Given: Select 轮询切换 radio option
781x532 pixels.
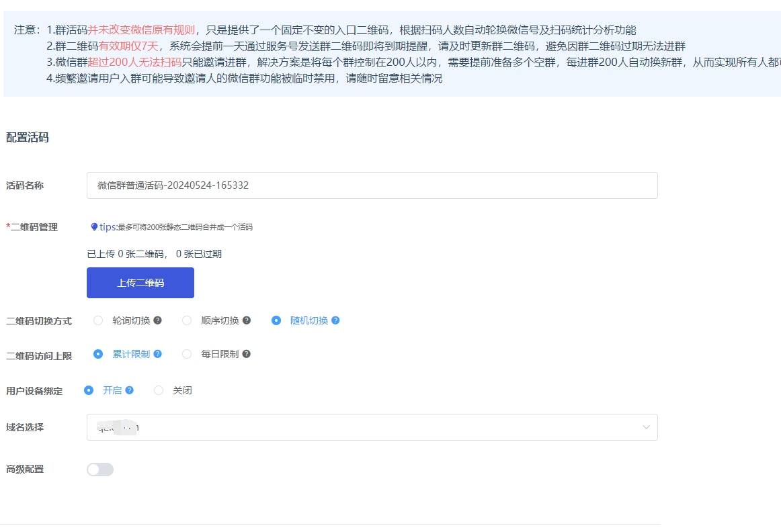Looking at the screenshot, I should tap(98, 320).
